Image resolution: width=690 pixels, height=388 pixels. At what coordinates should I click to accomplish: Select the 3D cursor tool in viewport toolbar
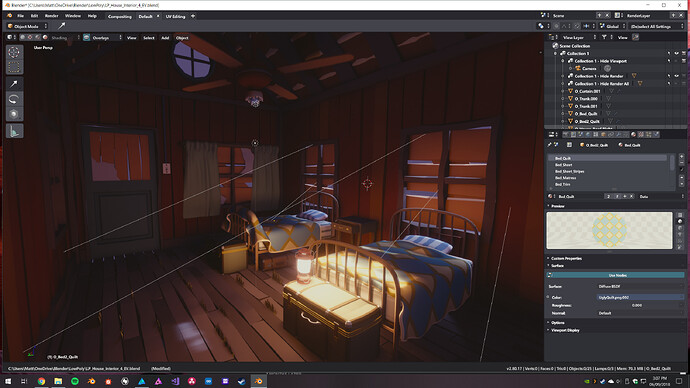(x=14, y=52)
